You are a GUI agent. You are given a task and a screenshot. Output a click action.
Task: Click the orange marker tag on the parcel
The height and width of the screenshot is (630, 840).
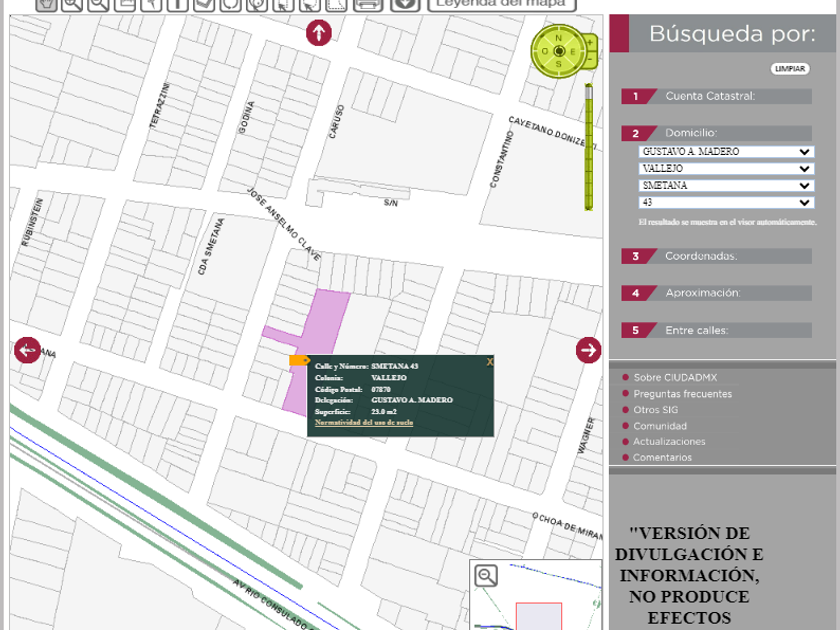click(299, 360)
